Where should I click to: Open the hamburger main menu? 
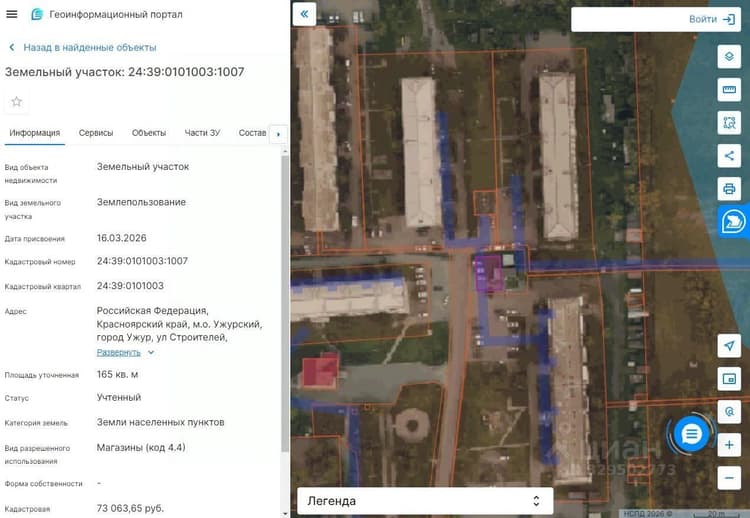pyautogui.click(x=12, y=14)
